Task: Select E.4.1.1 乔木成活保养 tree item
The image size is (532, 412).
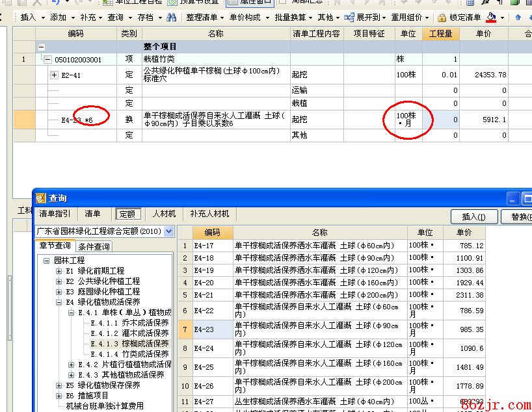Action: [129, 323]
